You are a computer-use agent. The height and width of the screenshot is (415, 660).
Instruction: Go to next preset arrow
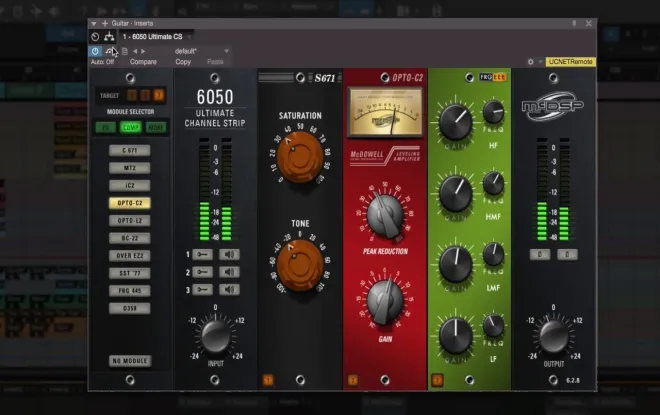tap(143, 51)
